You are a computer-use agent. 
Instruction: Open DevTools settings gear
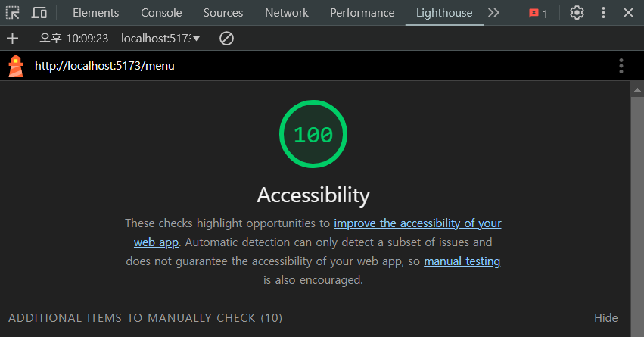tap(577, 13)
